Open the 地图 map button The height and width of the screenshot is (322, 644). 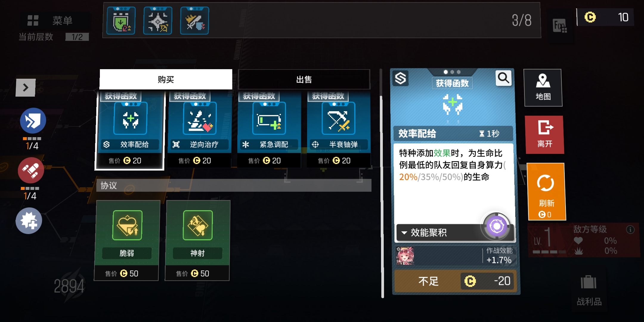point(543,88)
